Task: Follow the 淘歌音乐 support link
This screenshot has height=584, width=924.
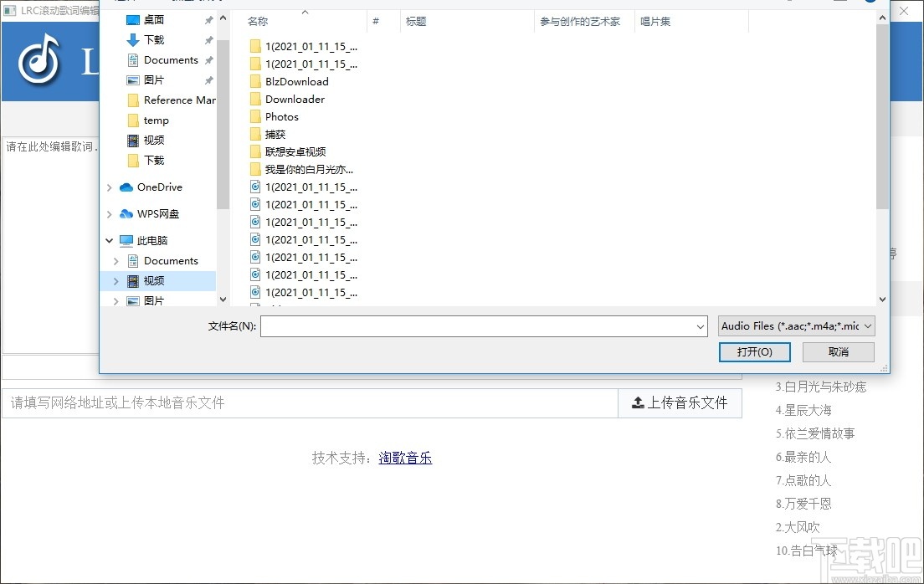Action: [x=405, y=458]
